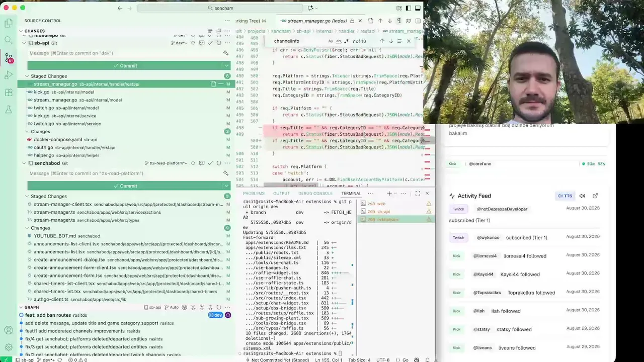Select the TERMINAL panel tab
The height and width of the screenshot is (362, 644).
(x=351, y=194)
